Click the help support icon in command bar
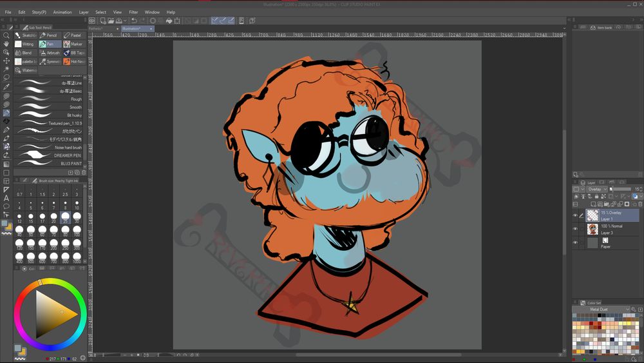The width and height of the screenshot is (644, 363). pyautogui.click(x=252, y=21)
